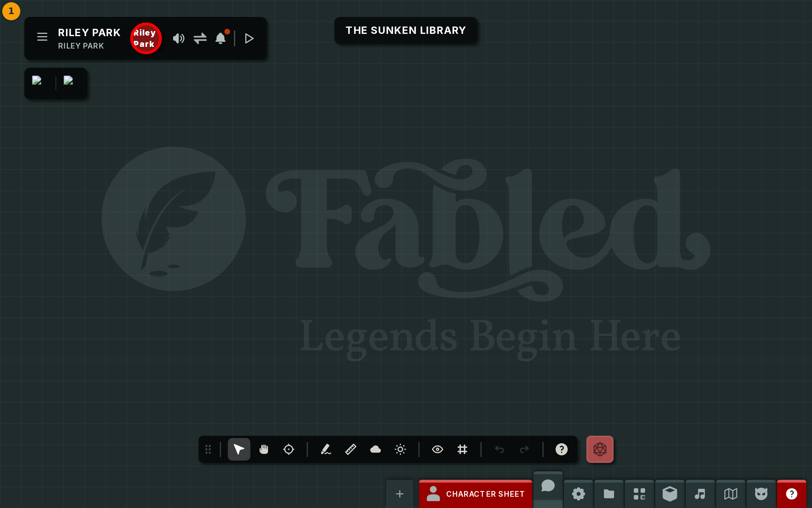Select the cloud fog tool

[376, 449]
